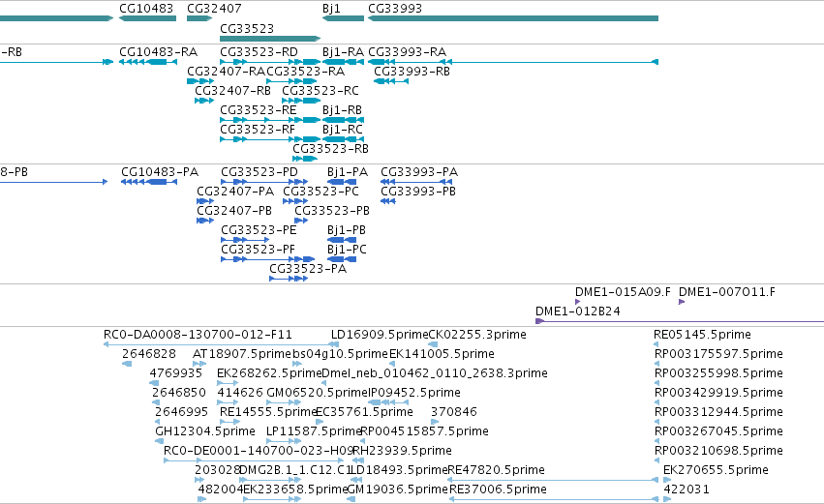The height and width of the screenshot is (504, 824).
Task: Click the DME1-015A09.F feature
Action: point(577,302)
